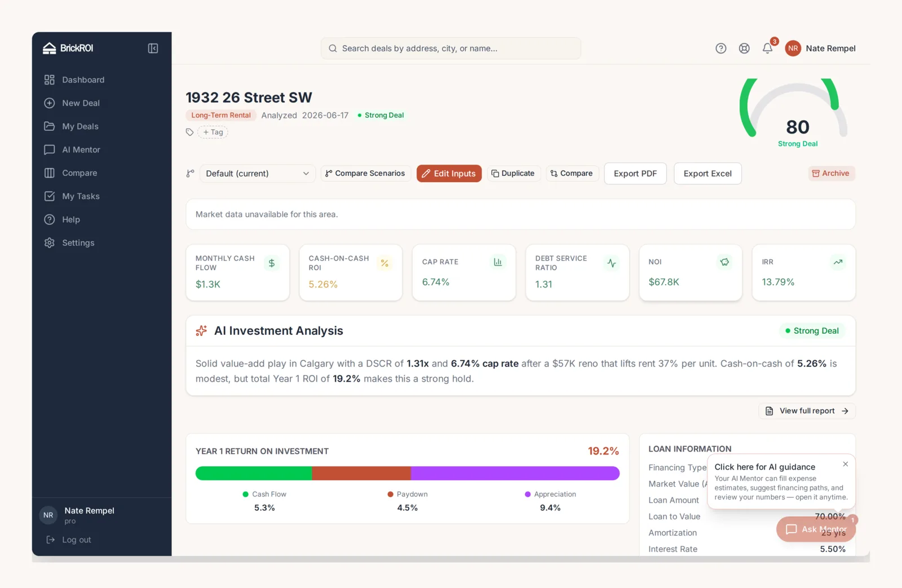Viewport: 902px width, 588px height.
Task: Click the purple Appreciation bar segment
Action: click(515, 474)
